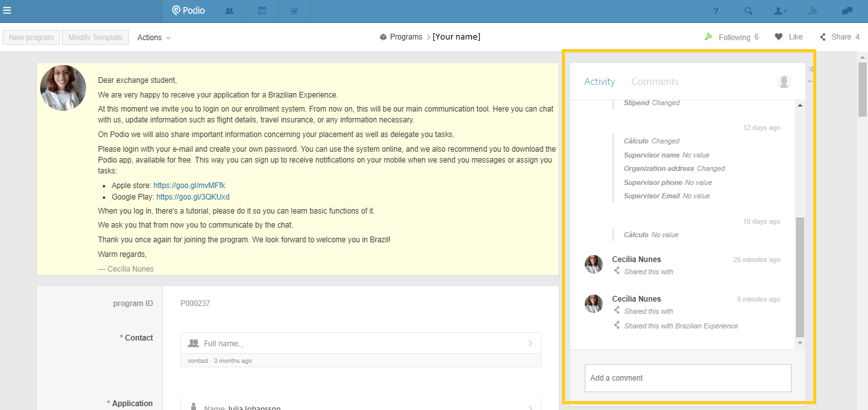Click the New program button
The image size is (868, 410).
click(31, 38)
